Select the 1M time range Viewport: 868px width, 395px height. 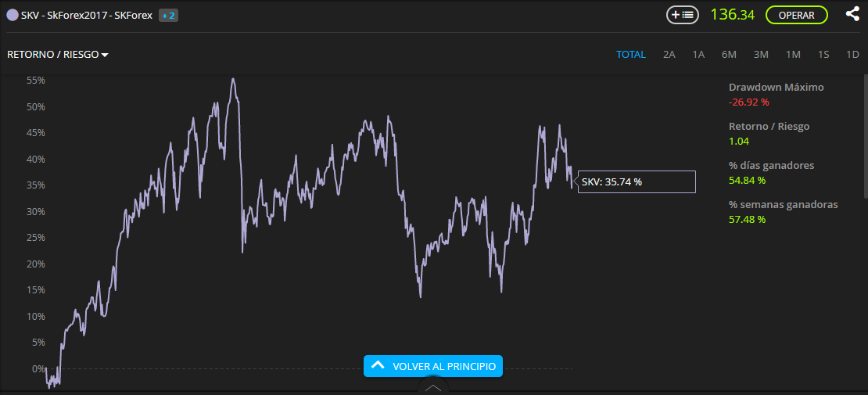click(x=793, y=55)
